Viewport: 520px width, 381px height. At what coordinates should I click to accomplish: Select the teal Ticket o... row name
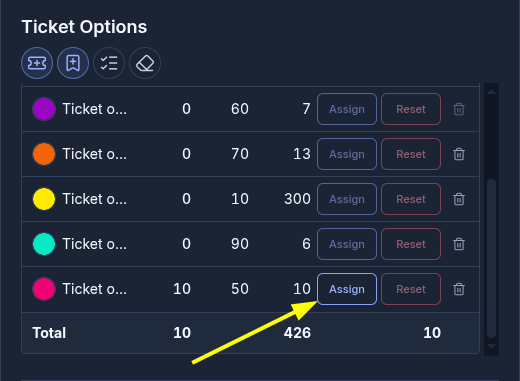pyautogui.click(x=95, y=244)
